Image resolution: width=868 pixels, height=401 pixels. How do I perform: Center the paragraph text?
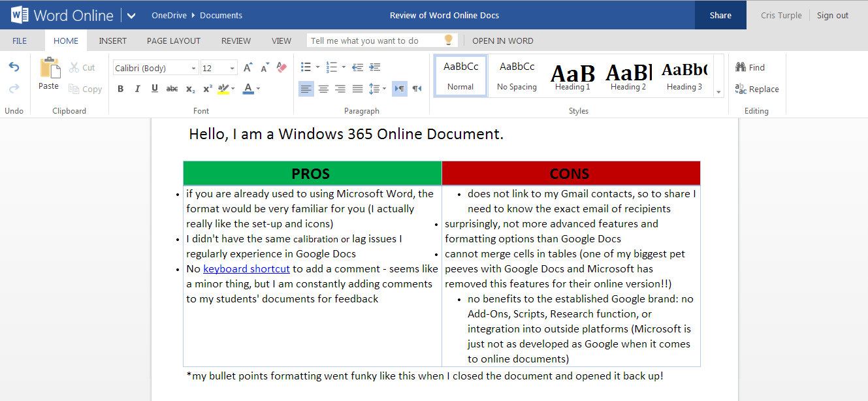pos(323,89)
